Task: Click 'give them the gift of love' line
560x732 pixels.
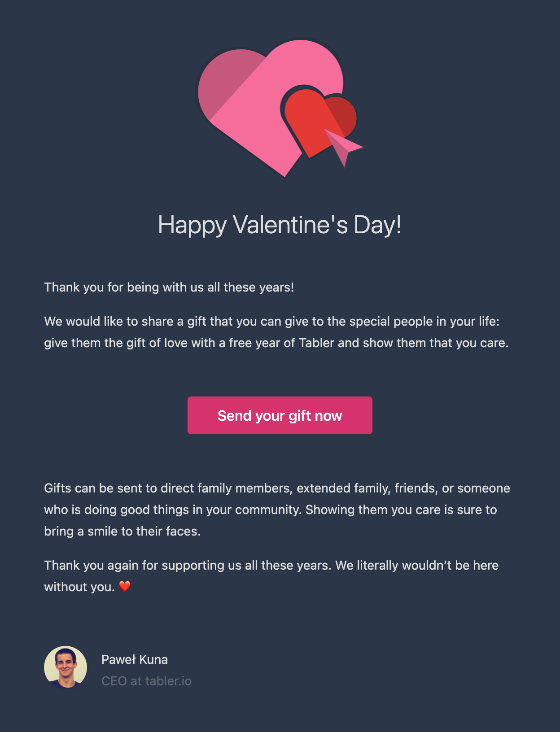Action: [x=276, y=343]
